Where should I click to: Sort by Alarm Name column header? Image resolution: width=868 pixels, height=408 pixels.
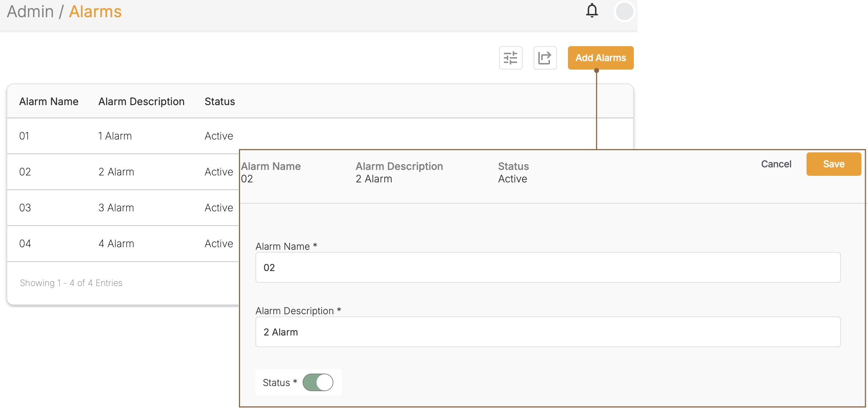click(49, 101)
